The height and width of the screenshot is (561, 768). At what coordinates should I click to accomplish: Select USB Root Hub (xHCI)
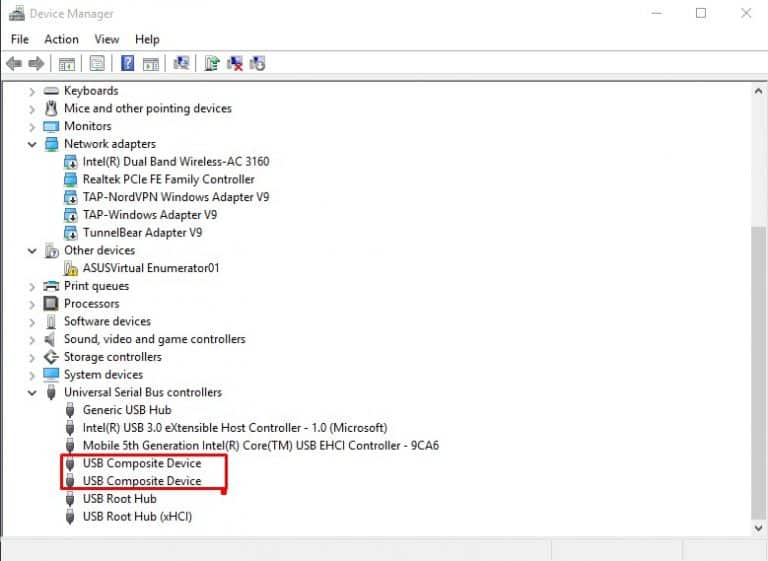click(137, 516)
